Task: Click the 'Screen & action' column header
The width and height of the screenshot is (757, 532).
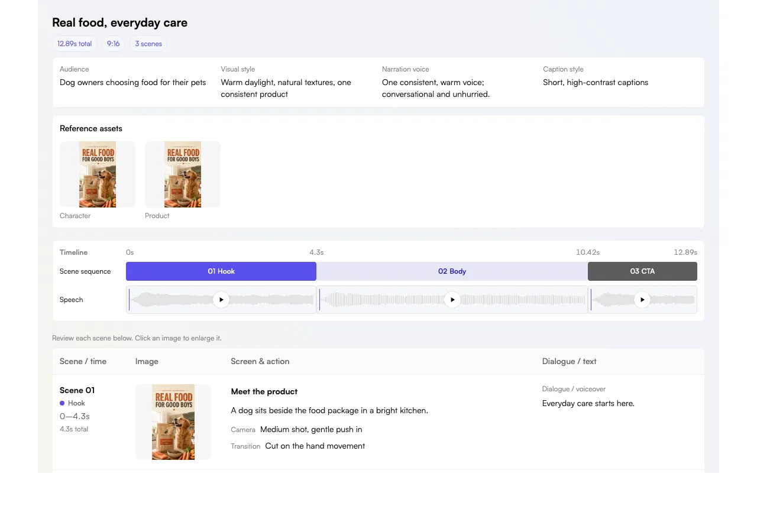Action: (260, 361)
